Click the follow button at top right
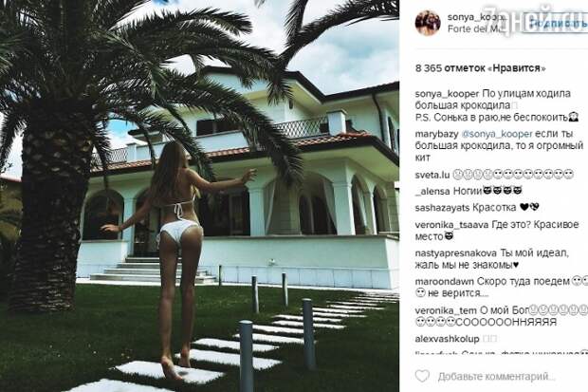Image resolution: width=588 pixels, height=392 pixels. click(556, 23)
